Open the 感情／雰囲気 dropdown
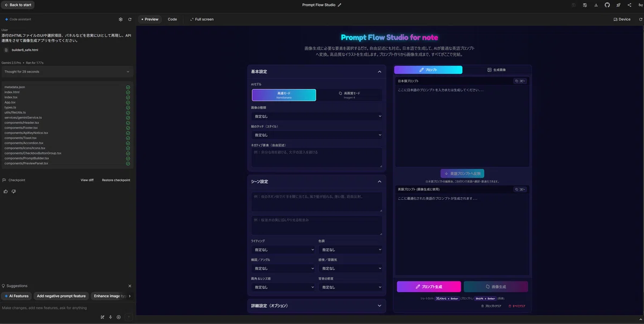Screen dimensions: 644x324 (350, 268)
